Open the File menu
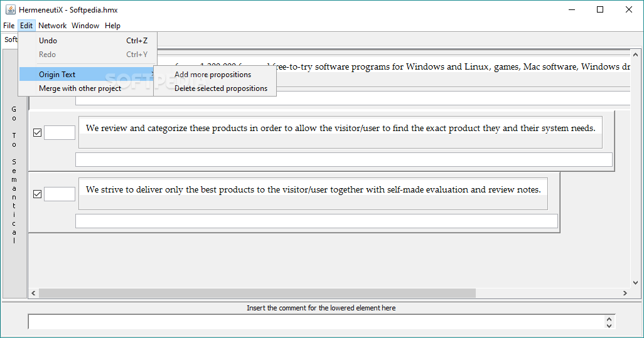The height and width of the screenshot is (338, 644). coord(9,26)
